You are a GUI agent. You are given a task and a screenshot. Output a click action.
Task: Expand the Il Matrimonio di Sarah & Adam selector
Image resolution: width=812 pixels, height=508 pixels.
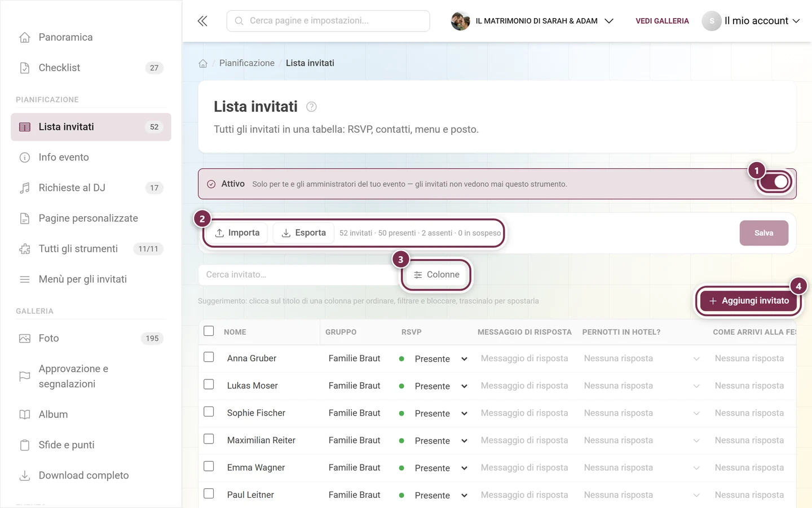coord(532,21)
